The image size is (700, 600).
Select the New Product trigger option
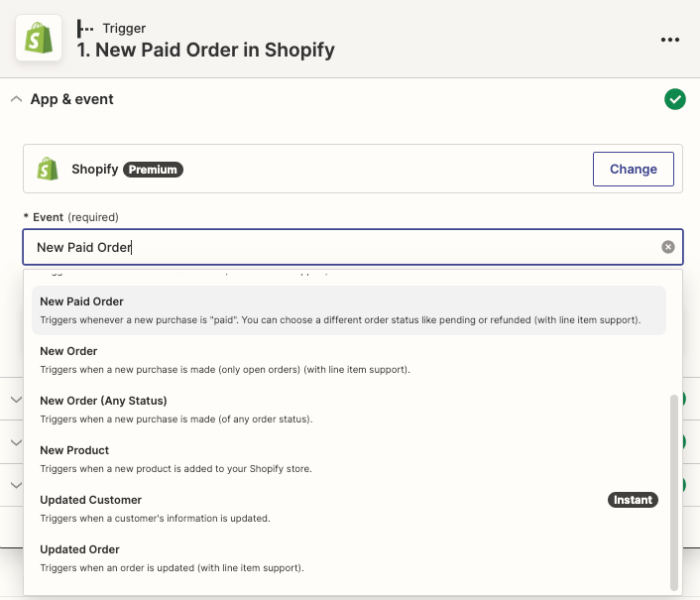pyautogui.click(x=349, y=459)
